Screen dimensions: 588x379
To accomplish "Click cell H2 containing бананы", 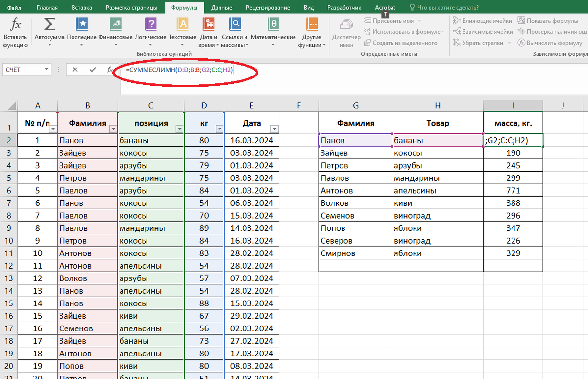I will coord(438,140).
